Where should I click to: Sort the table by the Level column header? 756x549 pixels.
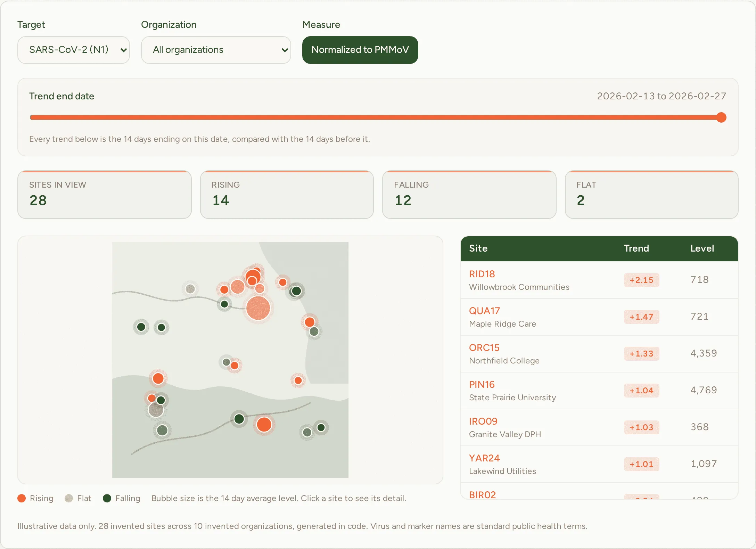coord(702,248)
